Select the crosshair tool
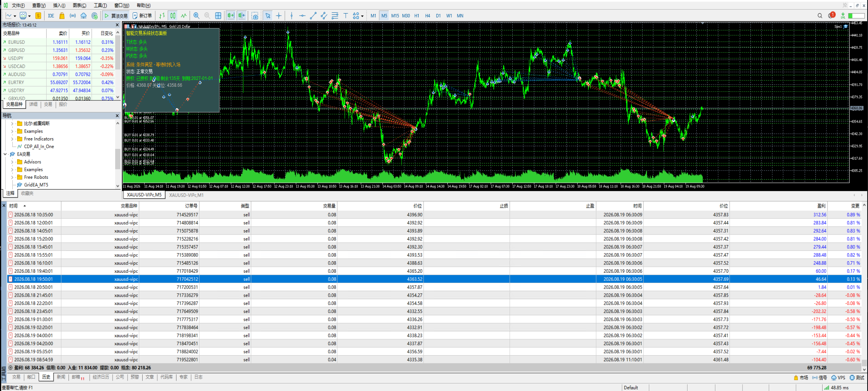 [x=279, y=16]
